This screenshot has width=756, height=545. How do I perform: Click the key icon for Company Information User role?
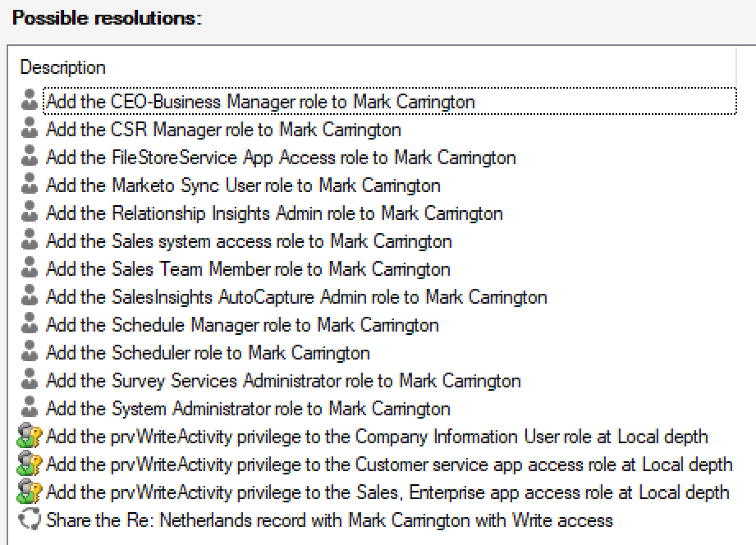point(30,437)
